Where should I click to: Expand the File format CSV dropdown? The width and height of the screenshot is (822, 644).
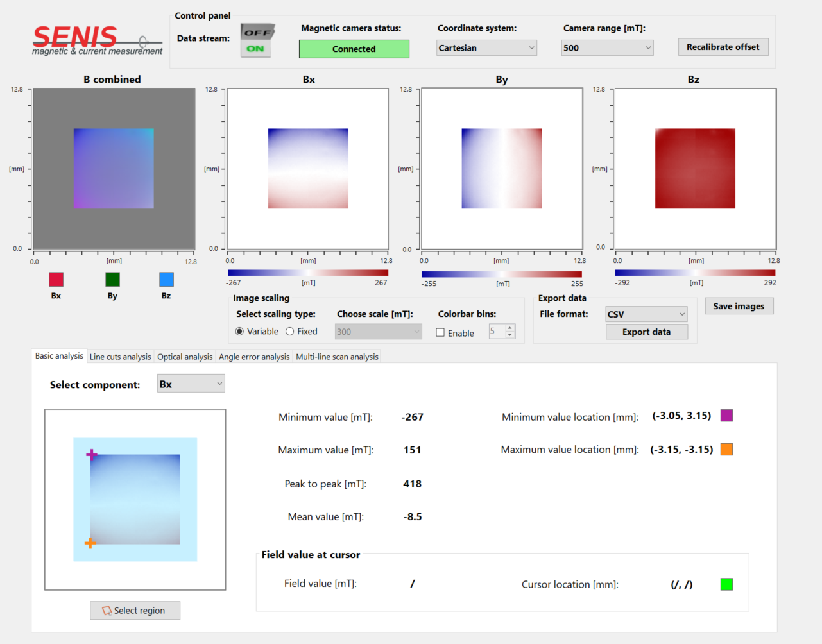pyautogui.click(x=646, y=314)
